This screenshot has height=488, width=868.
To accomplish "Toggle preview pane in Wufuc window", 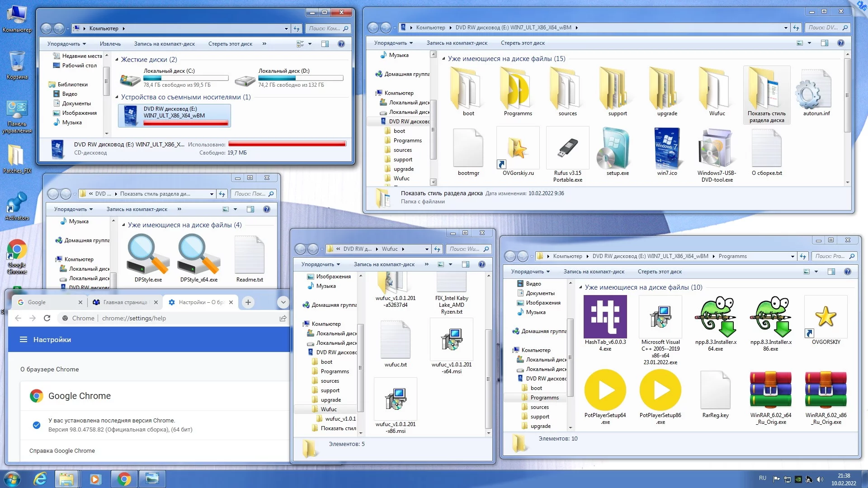I will (466, 264).
